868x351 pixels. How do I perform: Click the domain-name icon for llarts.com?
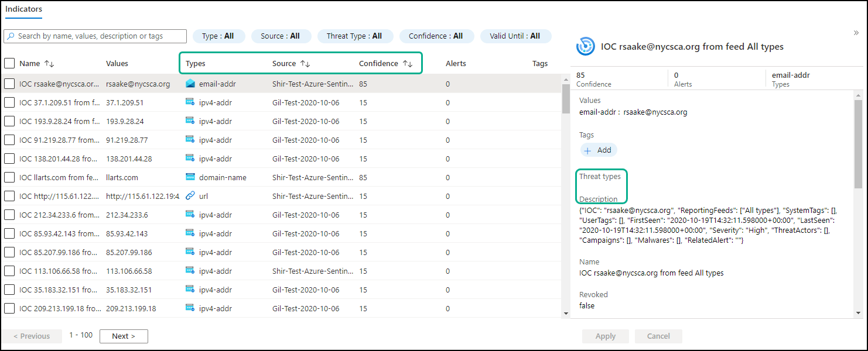pos(190,177)
